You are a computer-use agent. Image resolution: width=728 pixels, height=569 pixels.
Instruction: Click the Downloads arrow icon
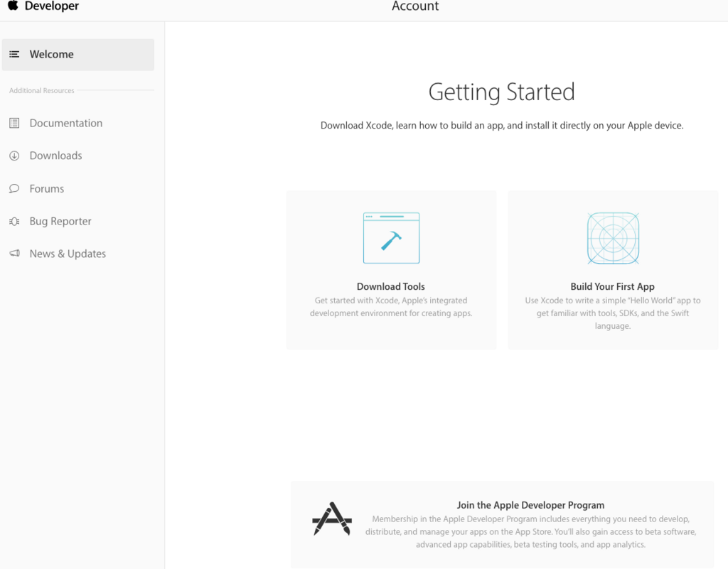[14, 156]
